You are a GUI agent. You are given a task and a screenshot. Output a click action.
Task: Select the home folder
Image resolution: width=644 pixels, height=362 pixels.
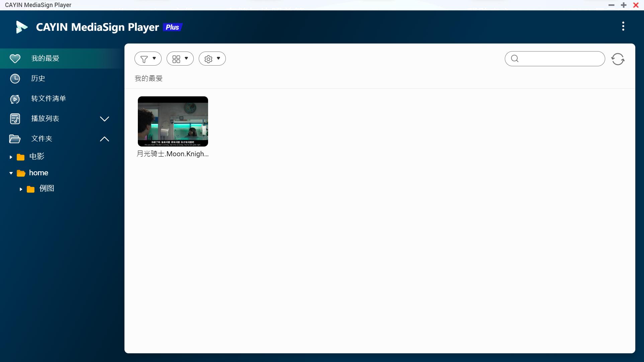(38, 173)
